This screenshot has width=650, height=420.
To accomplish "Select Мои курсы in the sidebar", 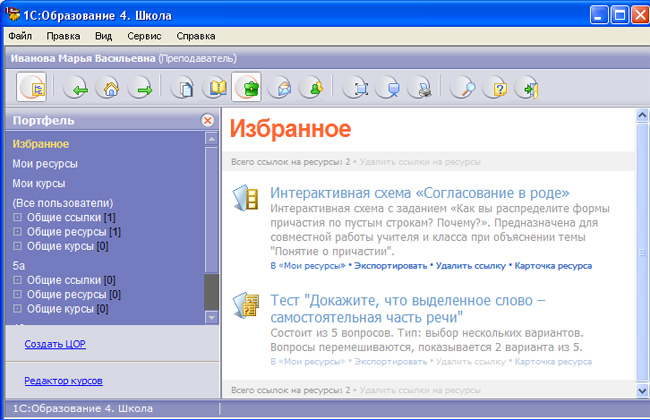I will click(39, 183).
